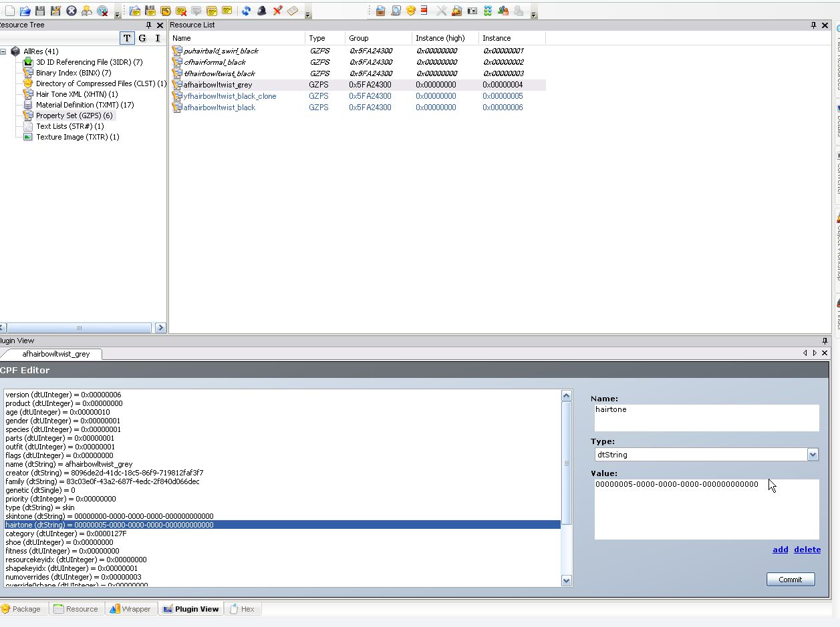Click the yellow open-box package icon in right toolbar
Viewport: 840px width, 627px height.
(410, 11)
